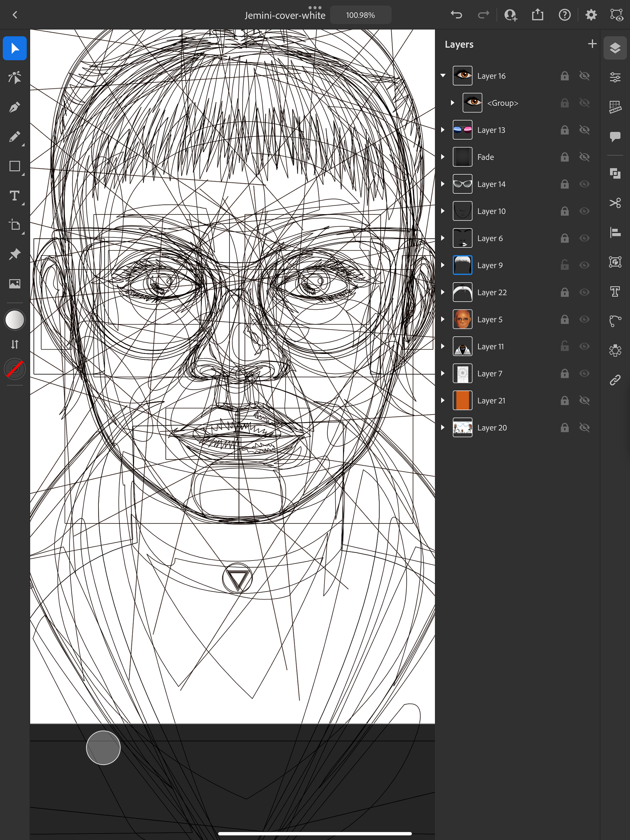Show the hidden Fade layer

pos(584,157)
